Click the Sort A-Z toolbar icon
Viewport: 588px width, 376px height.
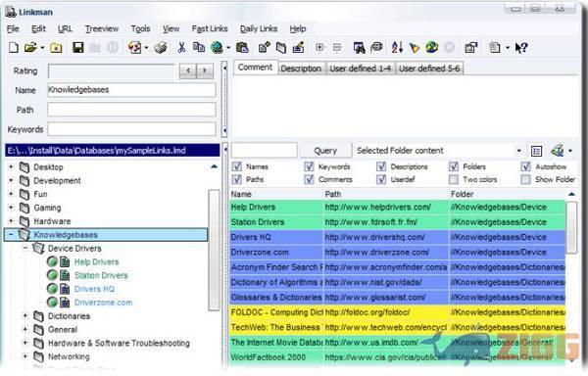[x=397, y=47]
